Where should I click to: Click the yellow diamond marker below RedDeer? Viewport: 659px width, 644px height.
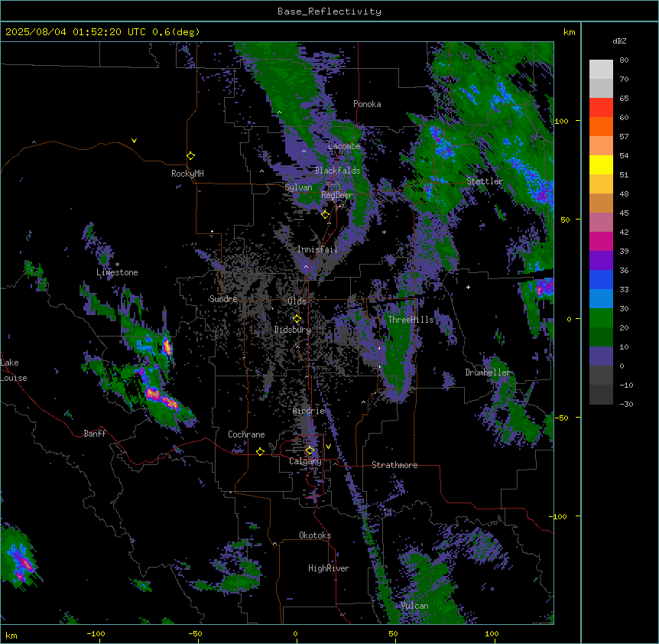tap(326, 215)
